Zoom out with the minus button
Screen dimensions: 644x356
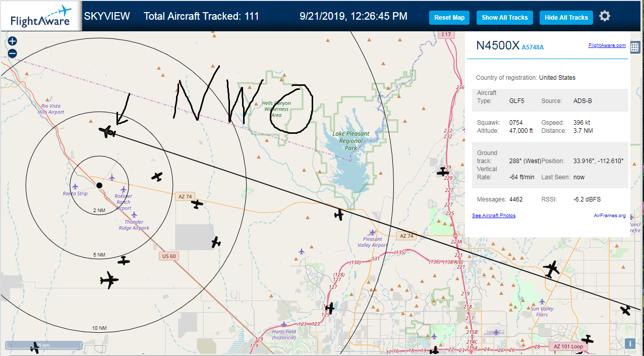[x=13, y=53]
